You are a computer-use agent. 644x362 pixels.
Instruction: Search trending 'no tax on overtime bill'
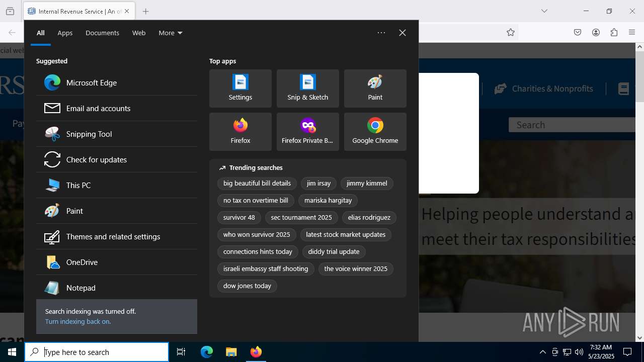click(x=256, y=201)
